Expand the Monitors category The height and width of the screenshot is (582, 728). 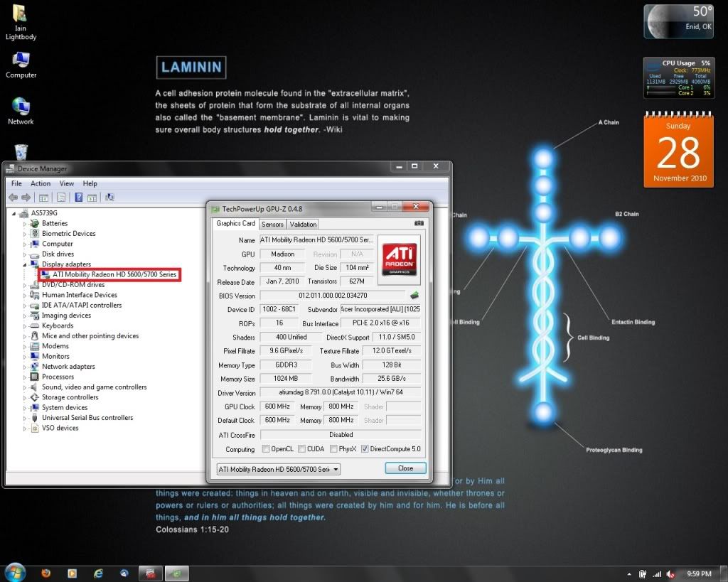(25, 357)
